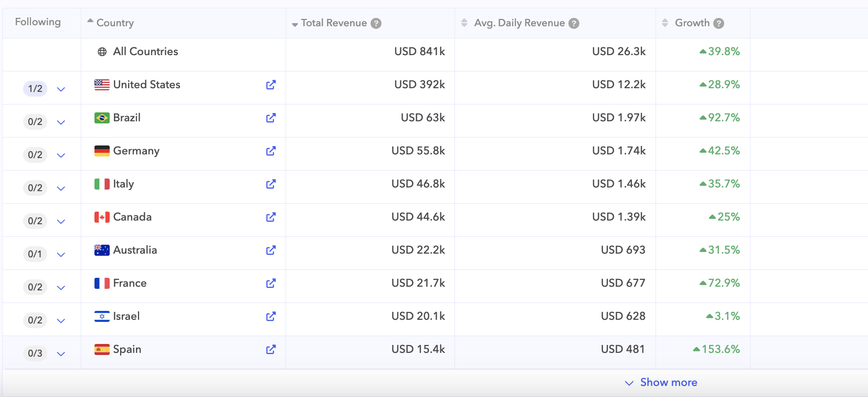Open the United States external link icon
This screenshot has width=868, height=397.
[271, 85]
